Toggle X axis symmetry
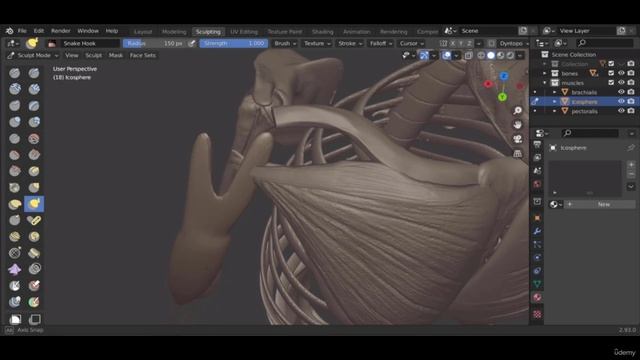 coord(452,43)
